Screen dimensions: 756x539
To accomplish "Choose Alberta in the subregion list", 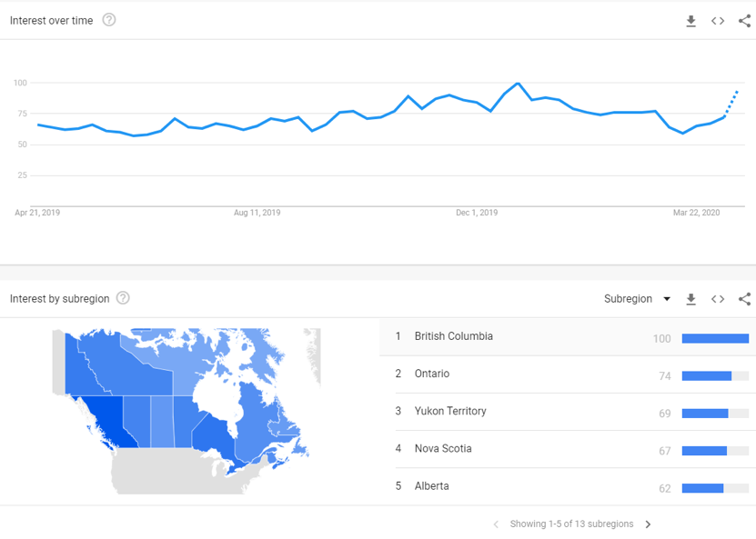I will point(568,486).
